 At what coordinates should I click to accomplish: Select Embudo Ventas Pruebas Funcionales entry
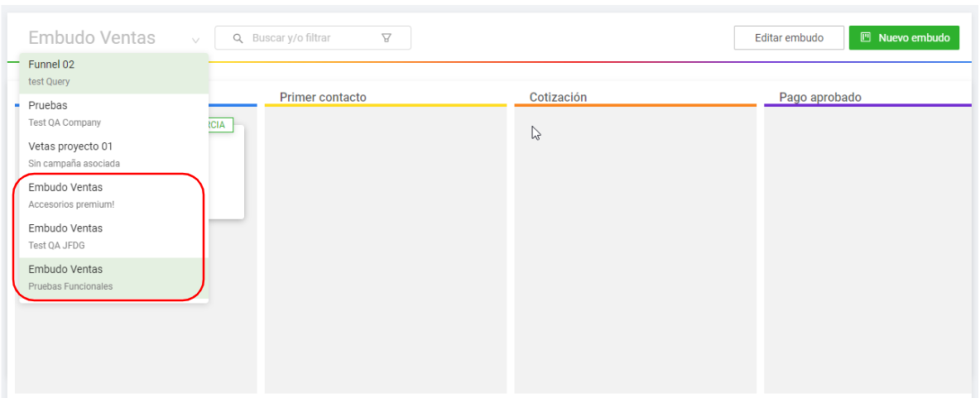pyautogui.click(x=113, y=278)
